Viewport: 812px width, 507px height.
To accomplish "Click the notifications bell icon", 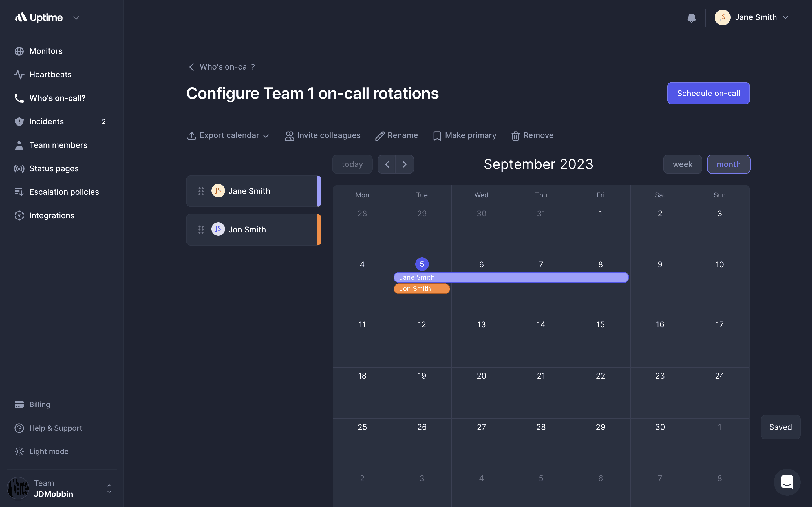I will click(691, 18).
